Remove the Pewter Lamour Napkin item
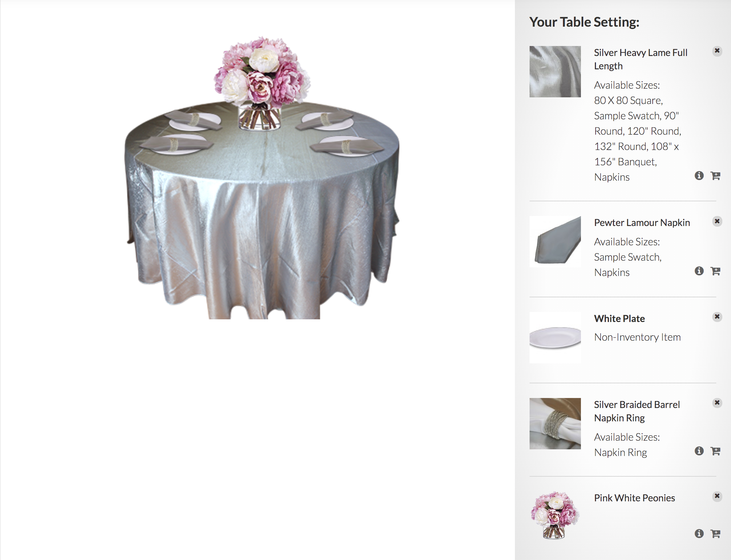Image resolution: width=731 pixels, height=560 pixels. click(717, 221)
